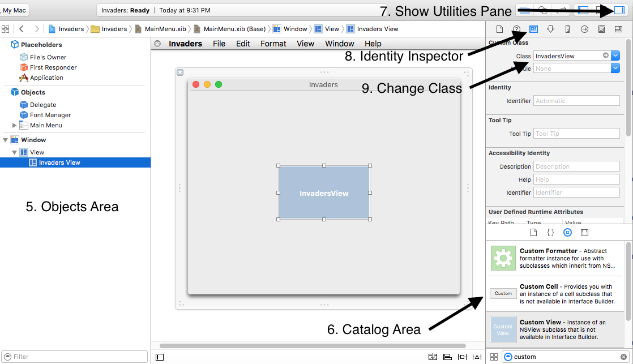The height and width of the screenshot is (364, 633).
Task: Select the Standard editor mode
Action: [x=524, y=11]
